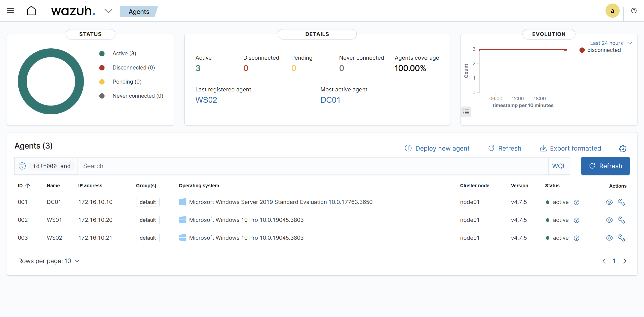Open agent WS01 details with the eye icon
644x317 pixels.
[x=609, y=220]
